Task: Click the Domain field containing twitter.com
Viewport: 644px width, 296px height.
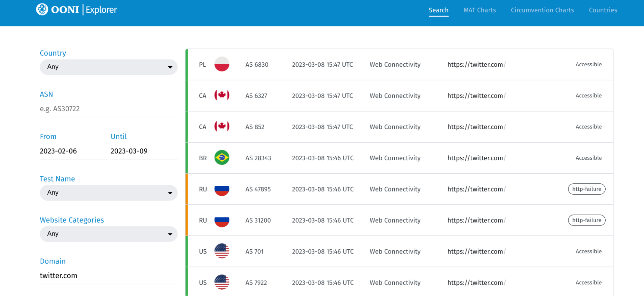Action: click(x=109, y=276)
